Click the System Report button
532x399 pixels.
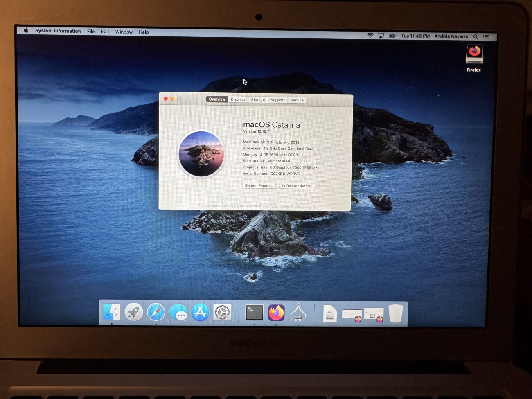[x=259, y=186]
